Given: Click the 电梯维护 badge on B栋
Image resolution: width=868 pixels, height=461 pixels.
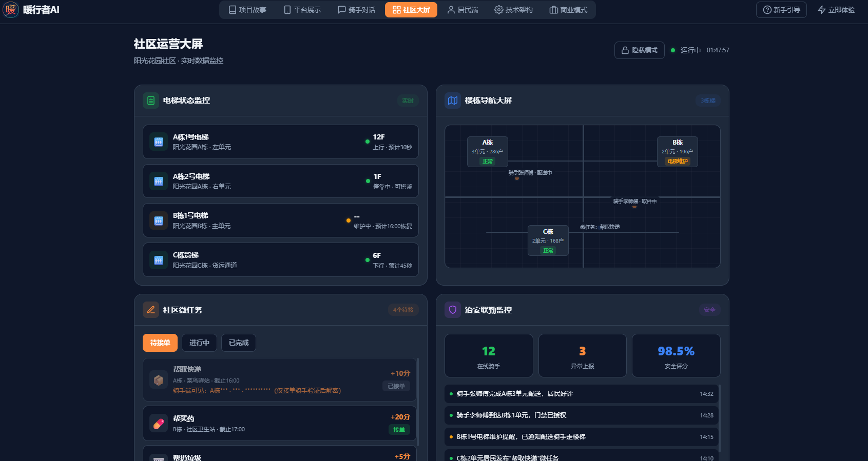Looking at the screenshot, I should 678,161.
